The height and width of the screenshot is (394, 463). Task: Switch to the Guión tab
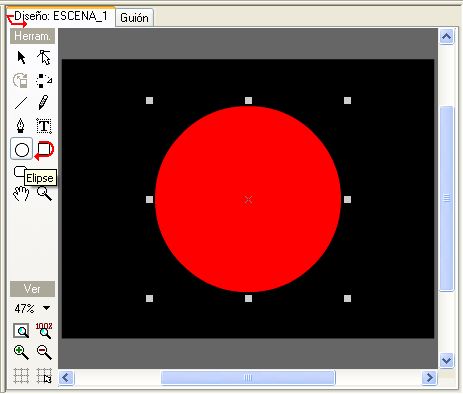pyautogui.click(x=134, y=18)
